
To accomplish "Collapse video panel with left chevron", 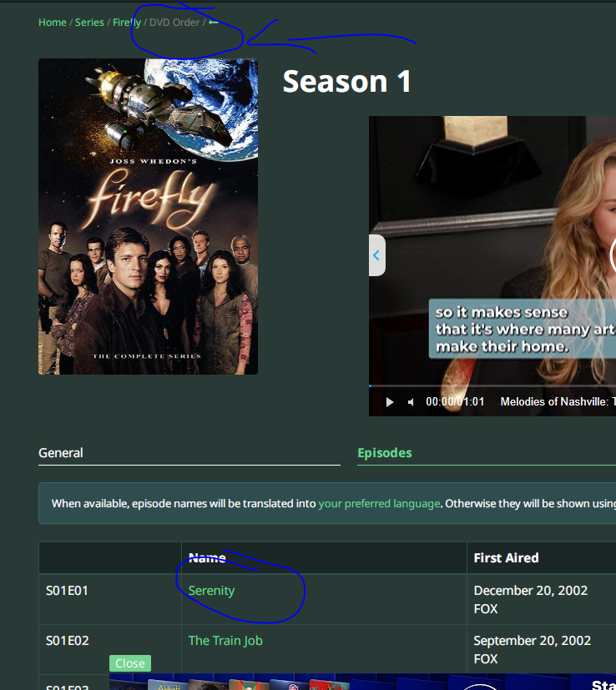I will (x=376, y=255).
